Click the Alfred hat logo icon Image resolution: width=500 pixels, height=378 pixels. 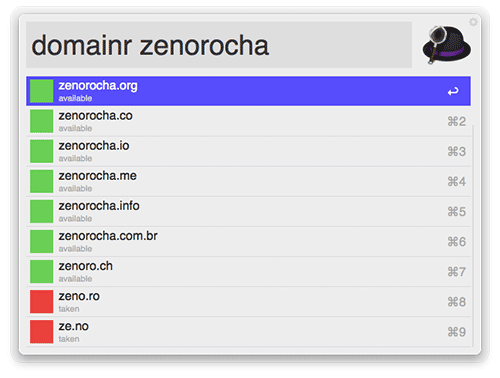[x=447, y=44]
